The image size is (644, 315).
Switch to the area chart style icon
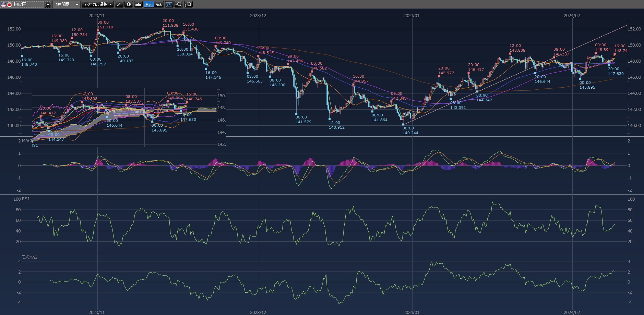[138, 4]
